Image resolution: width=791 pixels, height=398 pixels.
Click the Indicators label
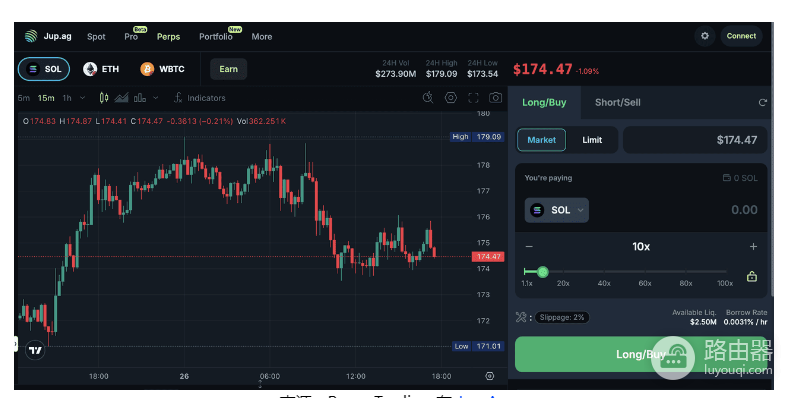click(206, 98)
